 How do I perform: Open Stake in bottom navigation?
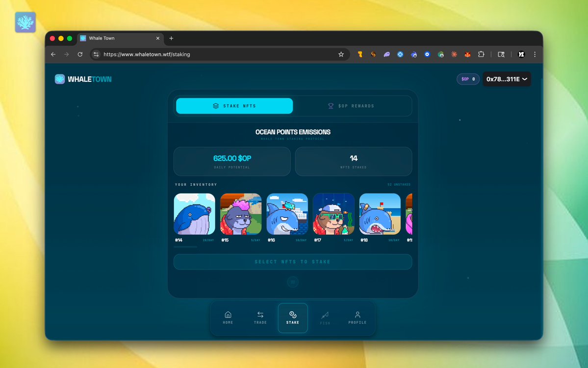point(293,318)
